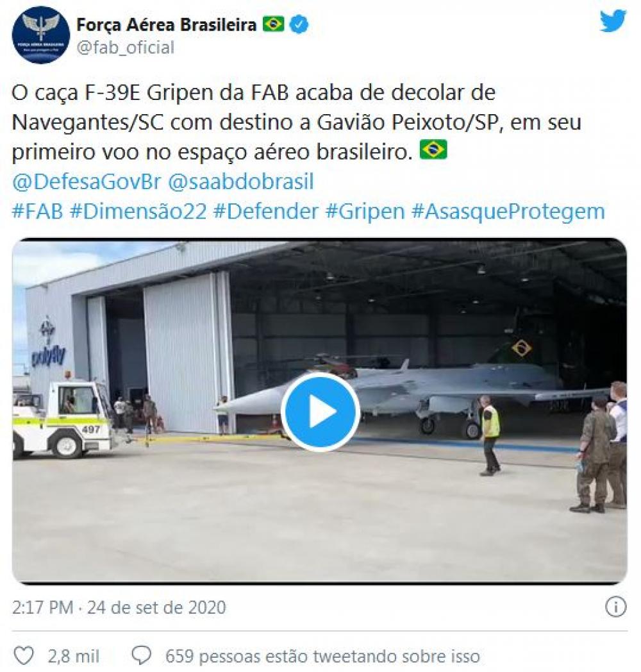Open the @DefesaGovBr mention

click(87, 181)
